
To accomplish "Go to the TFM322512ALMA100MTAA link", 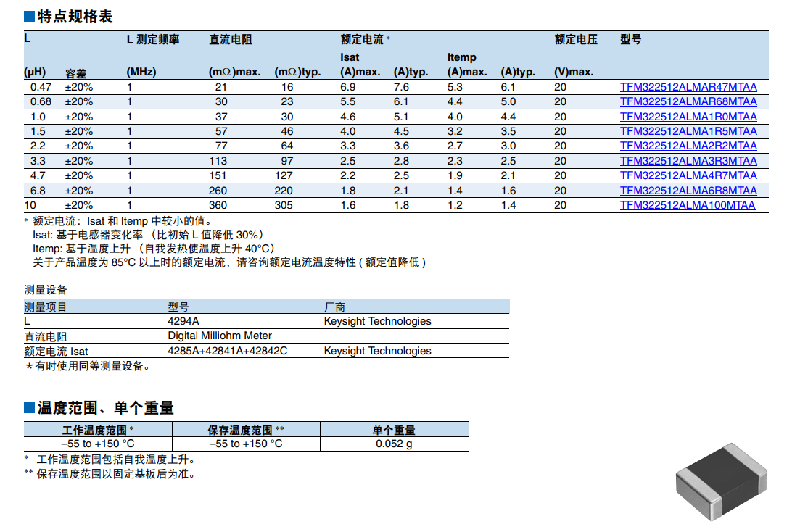I will pyautogui.click(x=687, y=205).
